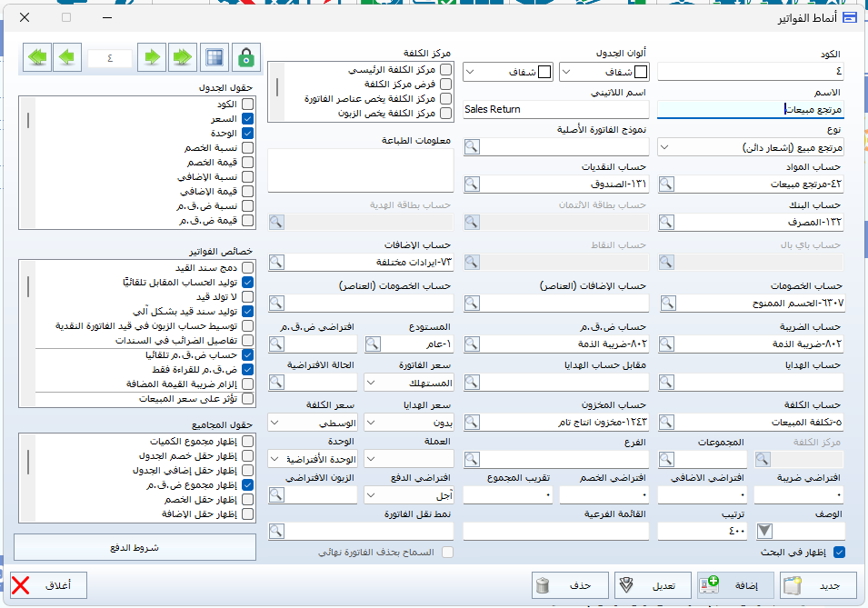
Task: Jump to the last record with double right arrows
Action: (x=183, y=57)
